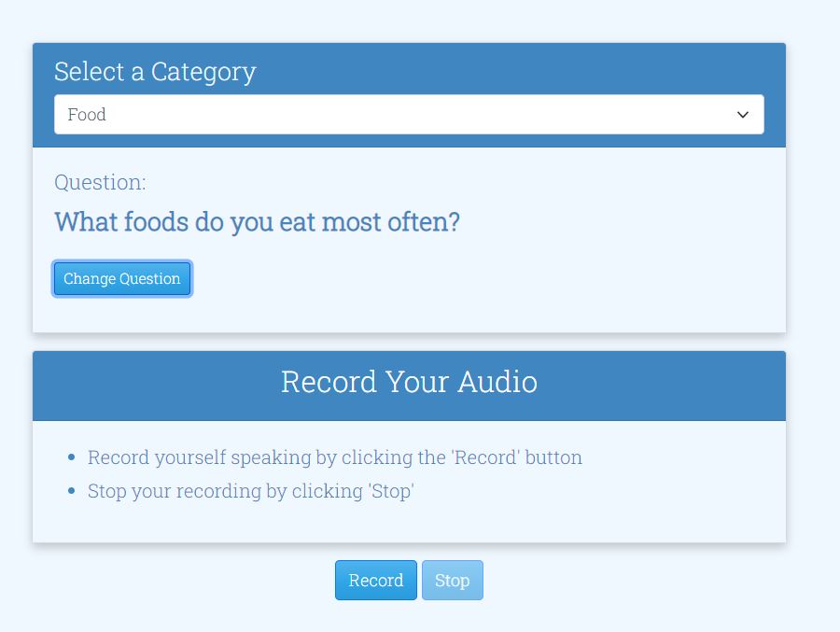
Task: Start recording with the Record button
Action: pos(375,580)
